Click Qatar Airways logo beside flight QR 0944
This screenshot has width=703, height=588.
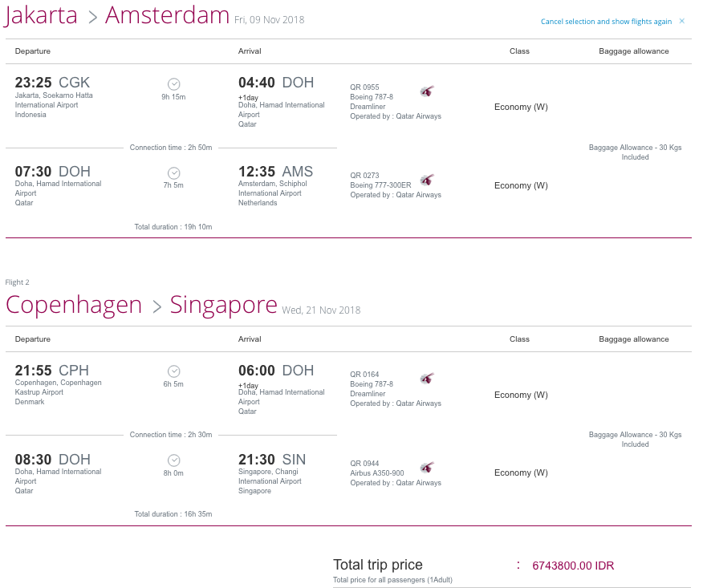(427, 468)
